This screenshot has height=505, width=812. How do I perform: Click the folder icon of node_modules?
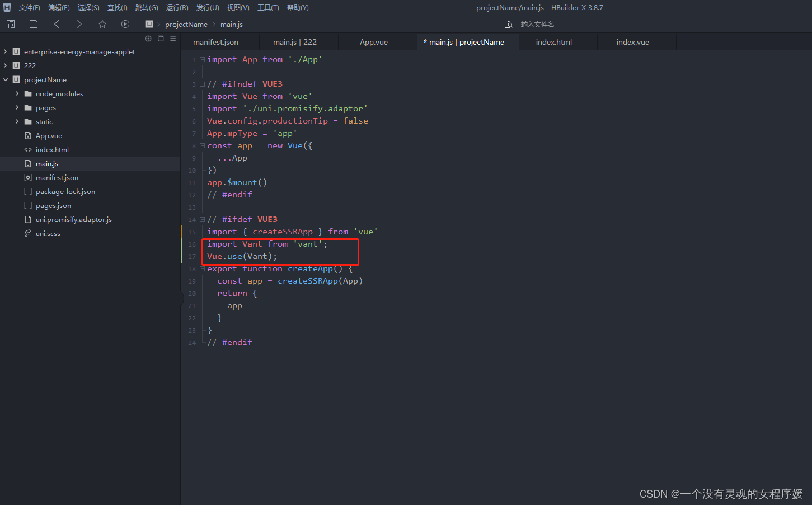pos(28,93)
